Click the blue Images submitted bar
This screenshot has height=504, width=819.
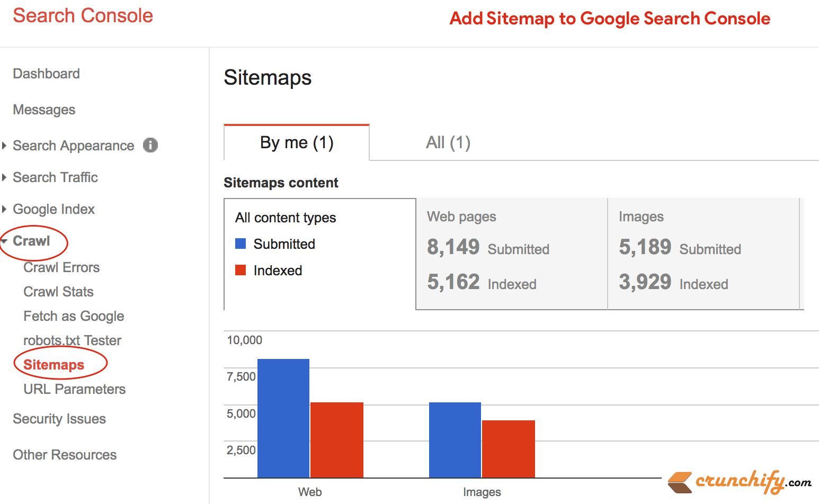point(455,440)
